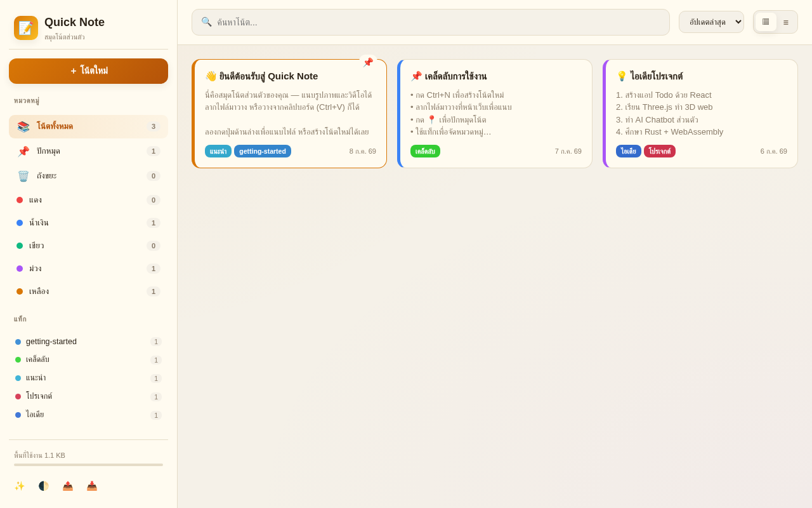Click the date 6 ก.ค. 69
This screenshot has width=812, height=508.
tap(774, 151)
